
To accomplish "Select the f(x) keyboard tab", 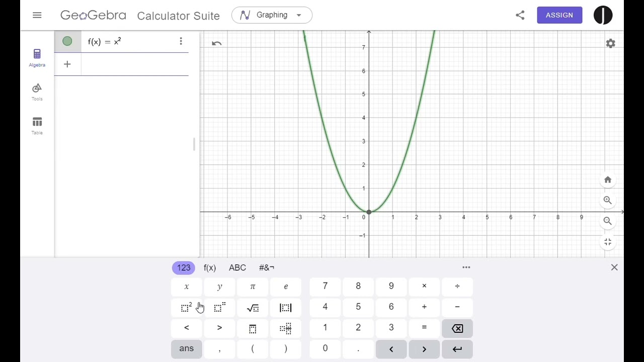I will (x=210, y=267).
